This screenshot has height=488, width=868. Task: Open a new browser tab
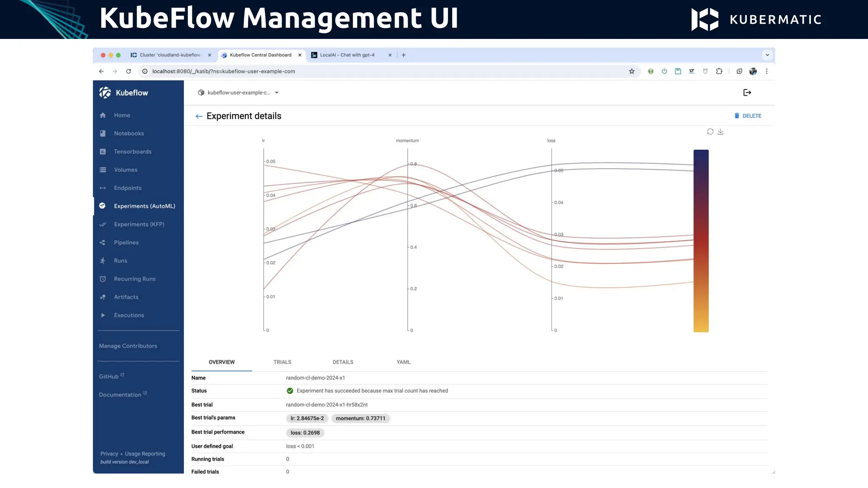(x=403, y=55)
